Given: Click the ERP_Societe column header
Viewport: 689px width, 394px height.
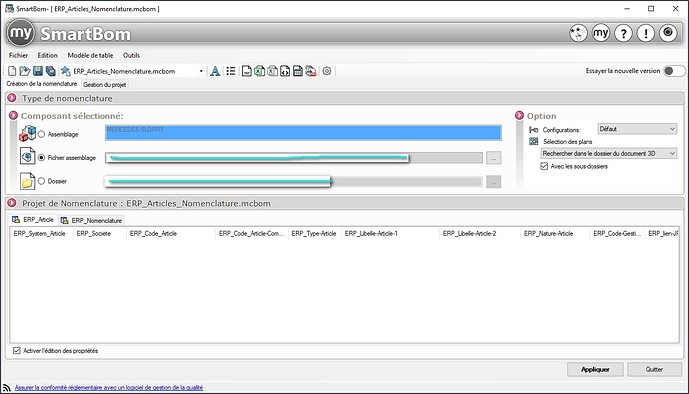Looking at the screenshot, I should point(99,234).
